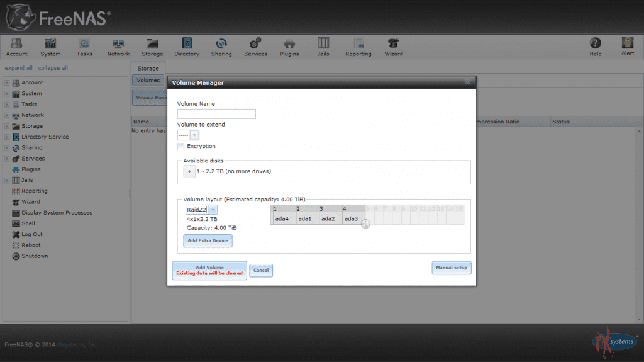Open the Help icon
The image size is (644, 362).
tap(595, 47)
